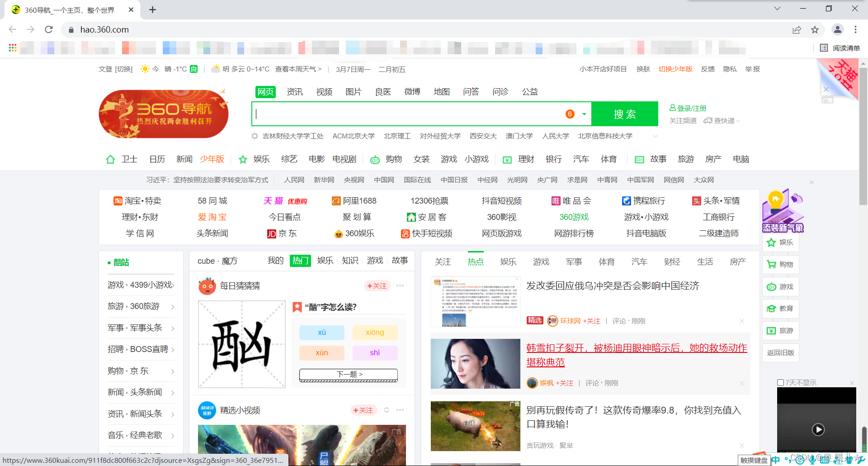Switch to the 军事 news tab
This screenshot has height=466, width=868.
574,262
